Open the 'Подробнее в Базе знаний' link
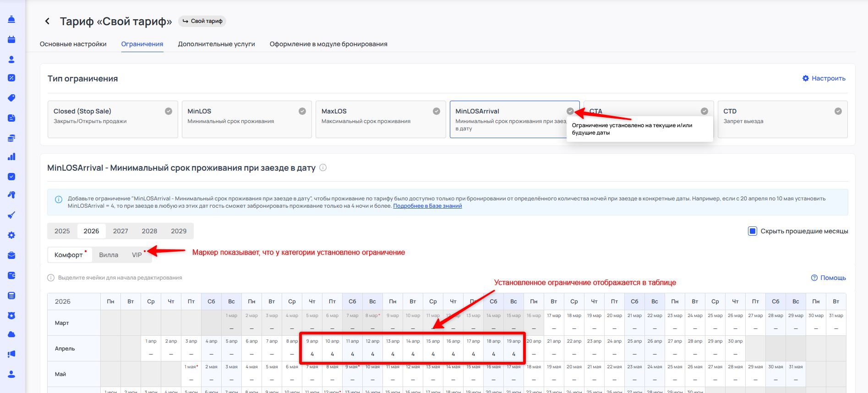This screenshot has height=393, width=868. click(427, 206)
